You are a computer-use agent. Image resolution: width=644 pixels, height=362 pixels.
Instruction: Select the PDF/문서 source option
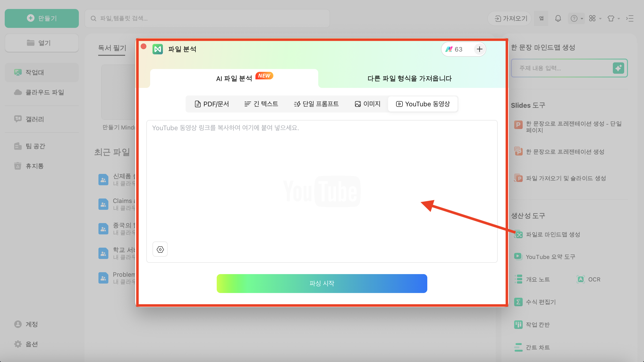[212, 104]
